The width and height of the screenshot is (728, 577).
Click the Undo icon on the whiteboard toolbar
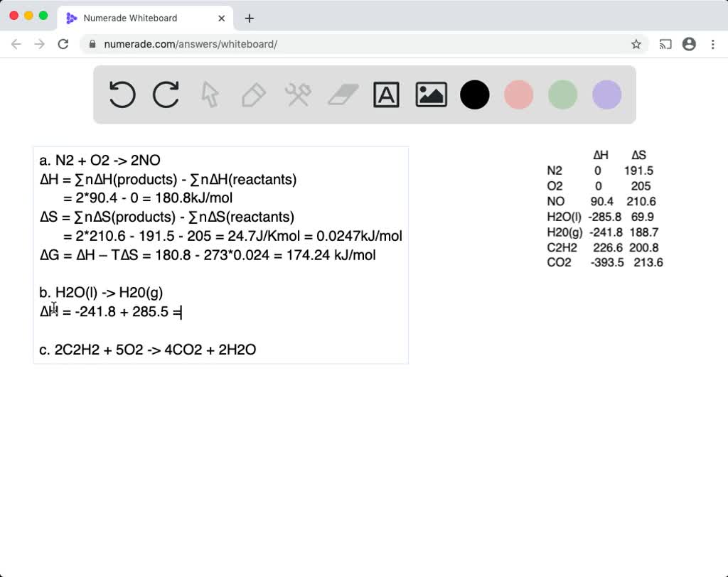pyautogui.click(x=122, y=94)
